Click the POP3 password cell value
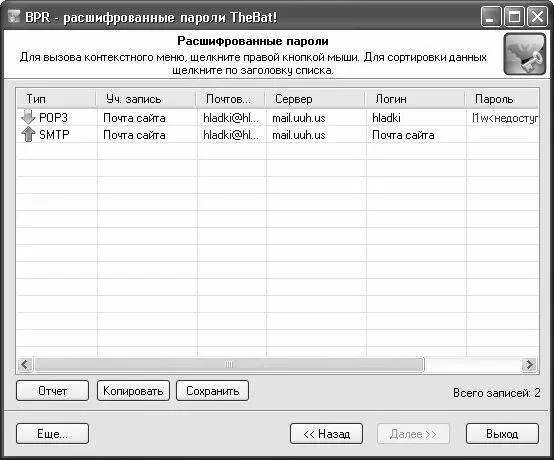This screenshot has width=554, height=460. 505,118
